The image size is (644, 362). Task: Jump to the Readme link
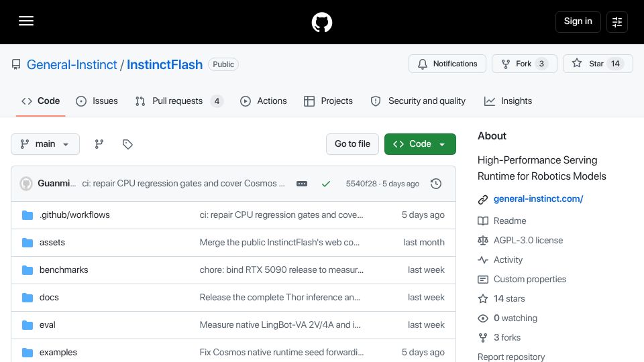click(x=510, y=221)
